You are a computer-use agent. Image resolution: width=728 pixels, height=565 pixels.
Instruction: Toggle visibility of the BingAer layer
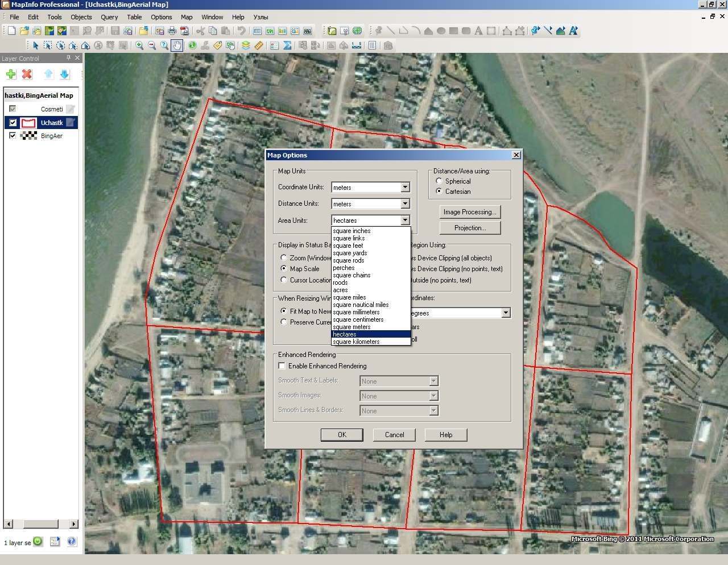click(x=13, y=135)
